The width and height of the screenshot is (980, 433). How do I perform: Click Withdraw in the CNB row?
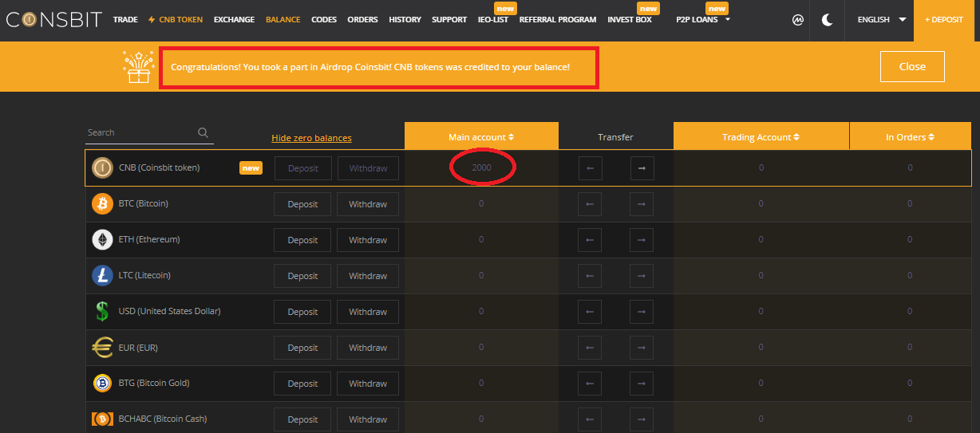(368, 168)
